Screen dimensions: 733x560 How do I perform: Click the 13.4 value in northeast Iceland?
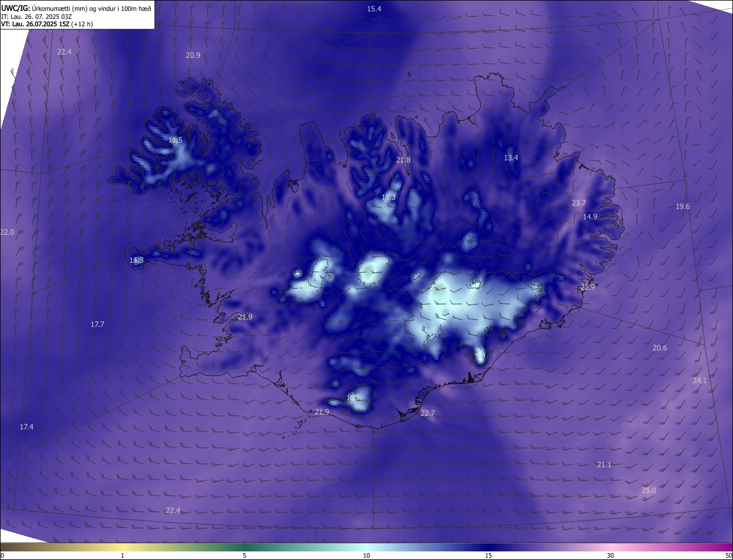click(x=511, y=158)
